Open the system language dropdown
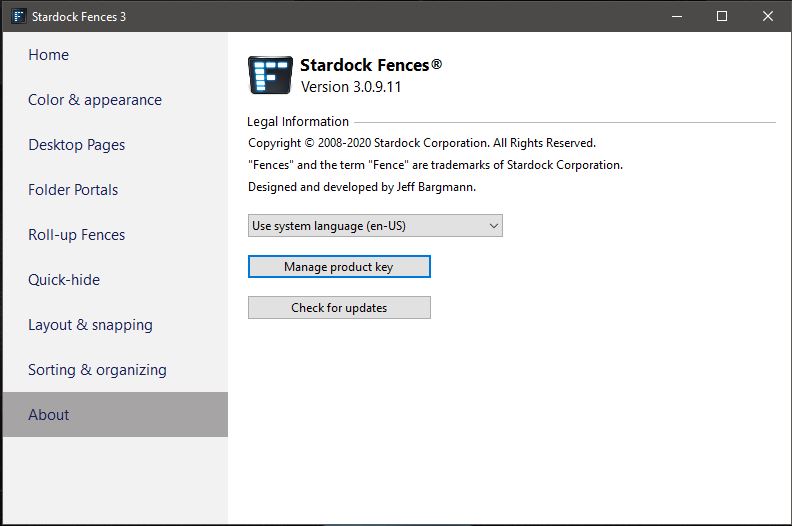Viewport: 792px width, 526px height. (375, 225)
